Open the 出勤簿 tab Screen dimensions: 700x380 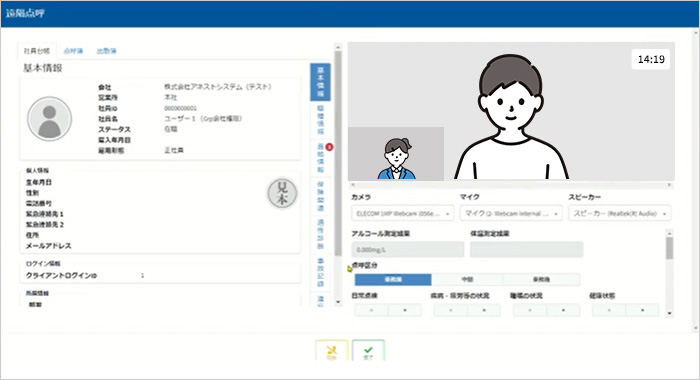pos(107,51)
